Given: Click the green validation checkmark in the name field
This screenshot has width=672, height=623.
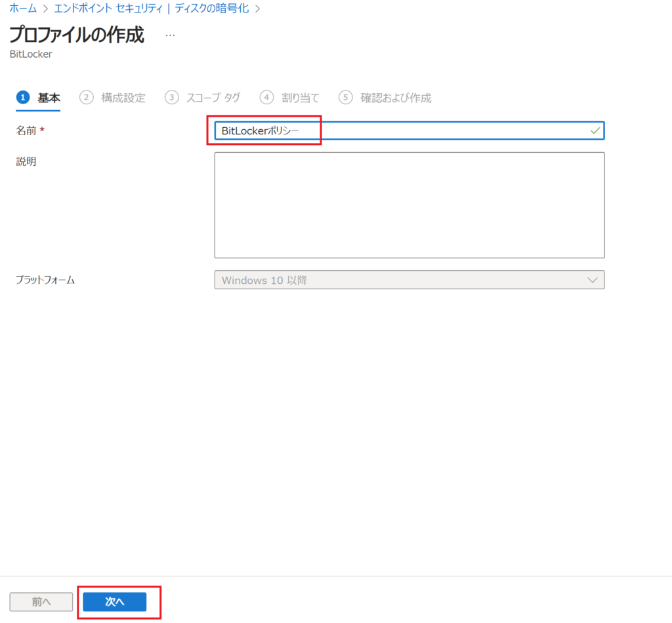Looking at the screenshot, I should [595, 131].
